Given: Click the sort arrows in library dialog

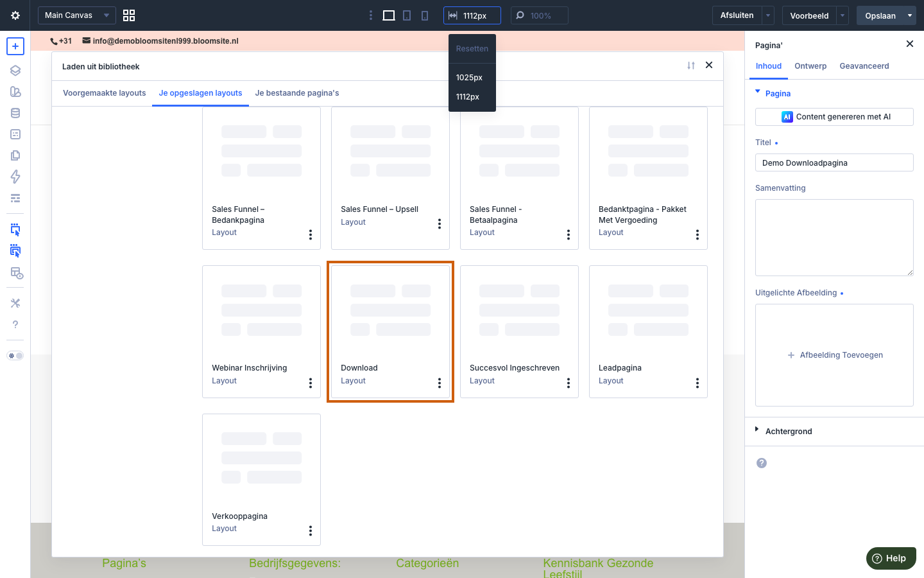Looking at the screenshot, I should [691, 66].
